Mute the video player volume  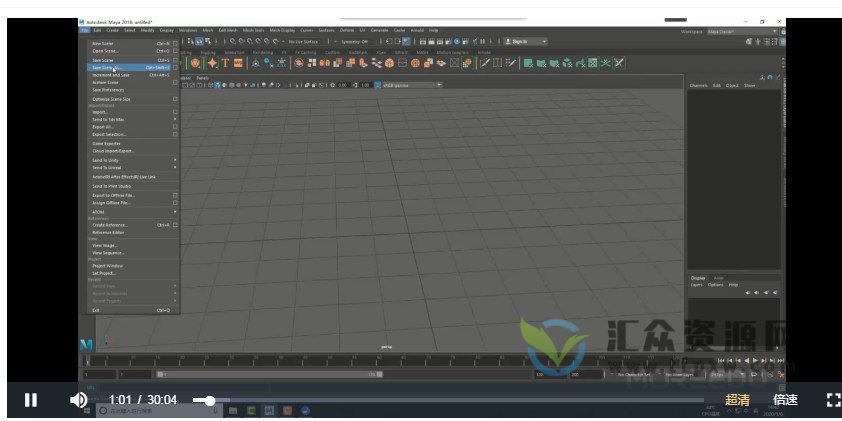(x=78, y=400)
